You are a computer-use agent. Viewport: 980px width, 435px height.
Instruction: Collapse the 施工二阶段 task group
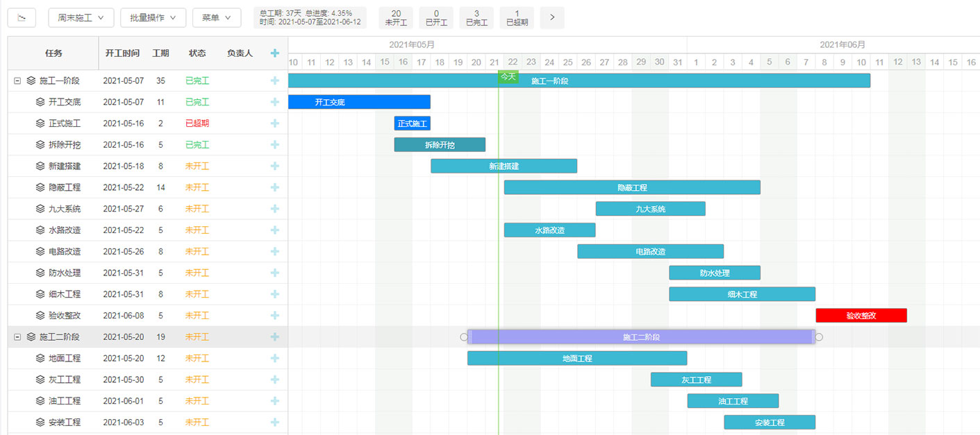pyautogui.click(x=17, y=337)
